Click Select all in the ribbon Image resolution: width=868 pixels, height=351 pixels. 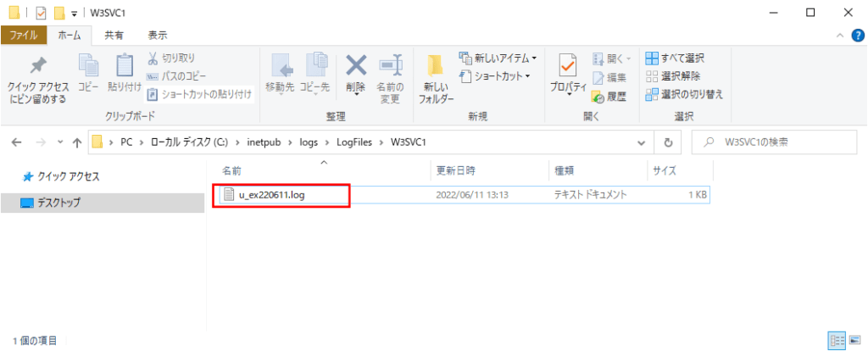point(676,58)
